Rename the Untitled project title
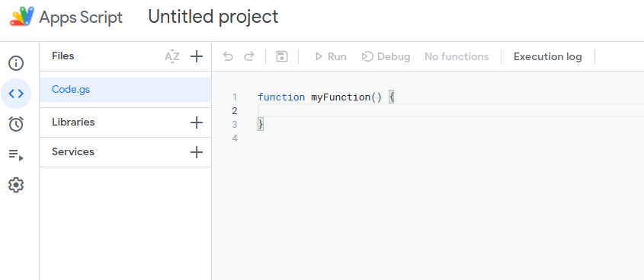Screen dimensions: 644x280 213,17
